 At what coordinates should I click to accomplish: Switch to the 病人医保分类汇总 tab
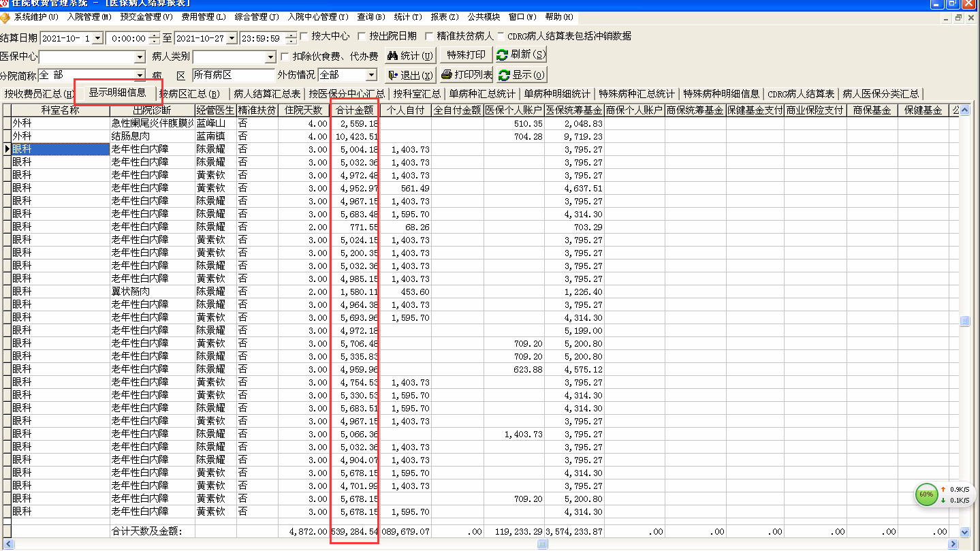click(881, 94)
